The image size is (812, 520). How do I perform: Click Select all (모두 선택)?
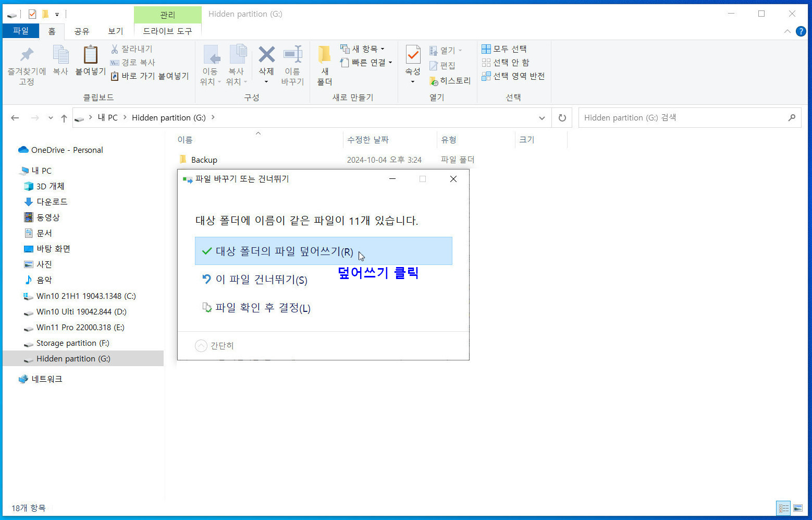[504, 49]
